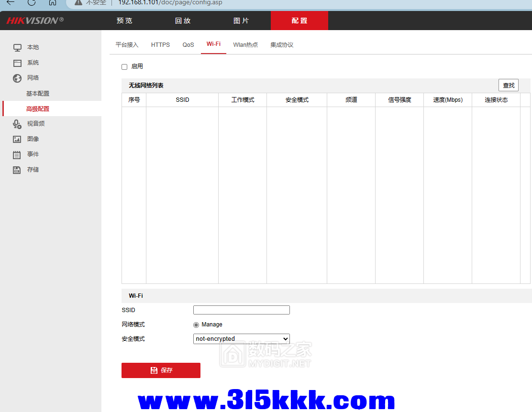532x412 pixels.
Task: Open the 图像 sidebar section
Action: click(33, 139)
